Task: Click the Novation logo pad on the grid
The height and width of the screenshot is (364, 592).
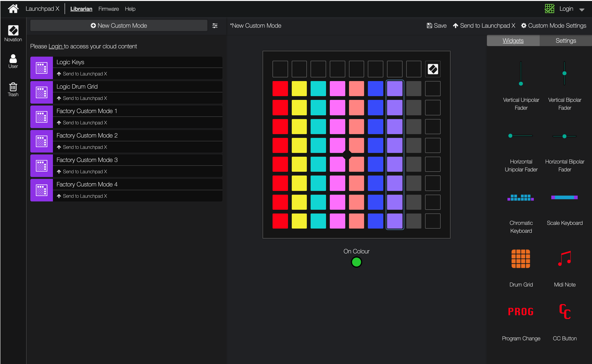Action: click(433, 69)
